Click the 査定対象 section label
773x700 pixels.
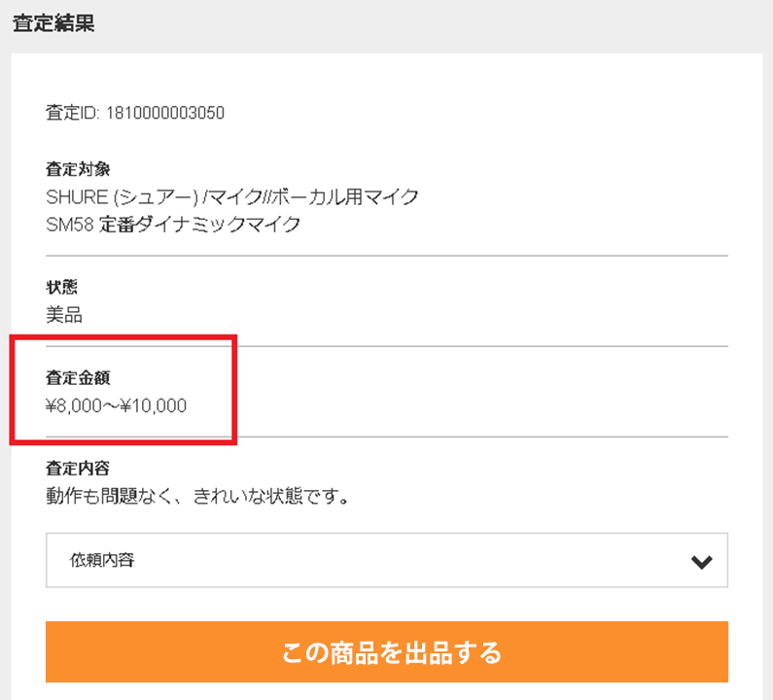click(x=78, y=169)
